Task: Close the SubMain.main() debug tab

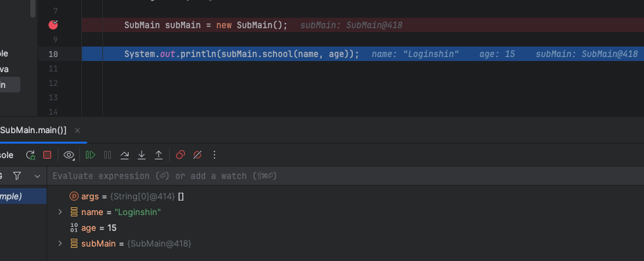Action: coord(77,130)
